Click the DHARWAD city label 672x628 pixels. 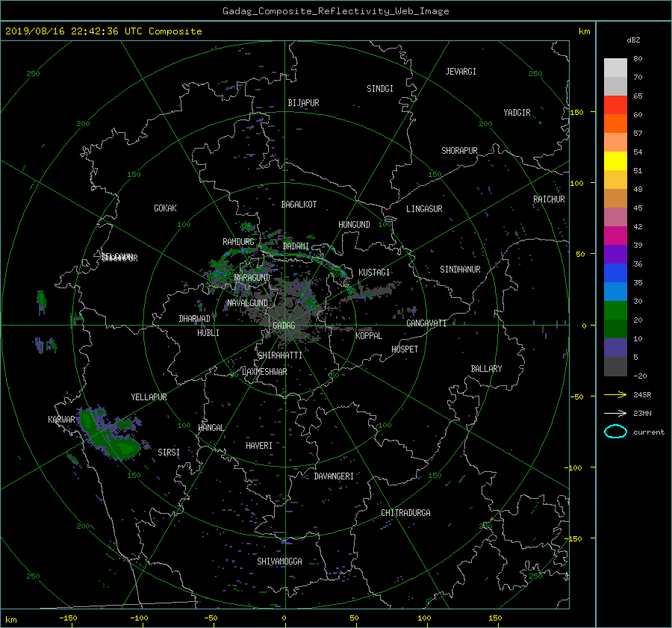(195, 319)
